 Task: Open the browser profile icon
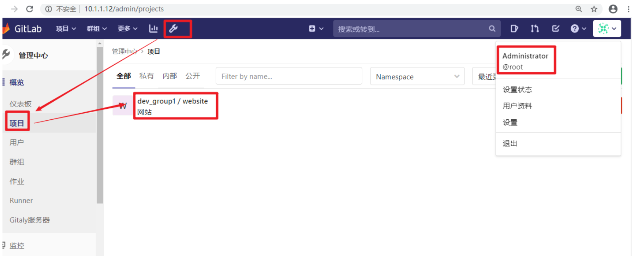pos(613,9)
